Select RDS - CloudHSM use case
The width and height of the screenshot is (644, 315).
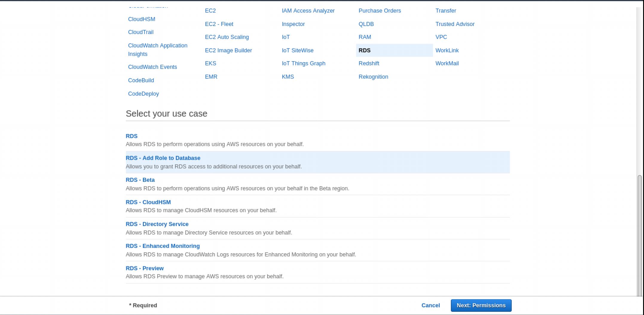148,202
